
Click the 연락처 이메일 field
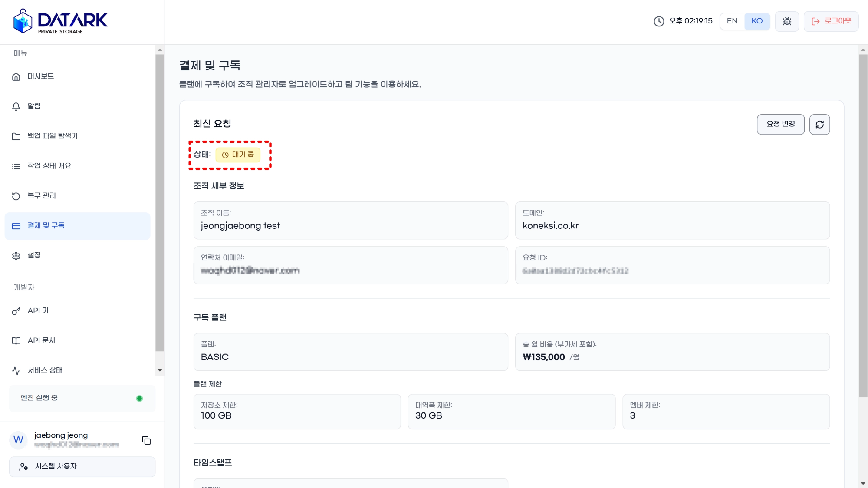[351, 265]
